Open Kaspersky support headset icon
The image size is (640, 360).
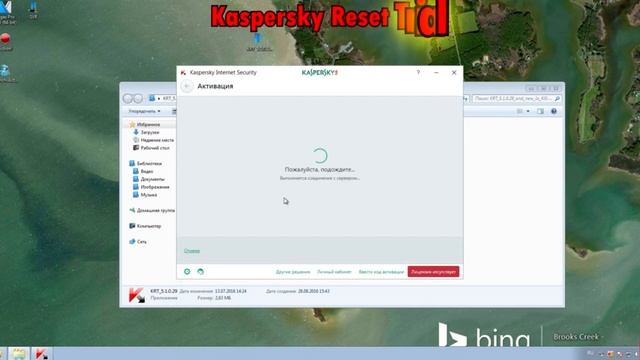point(200,271)
